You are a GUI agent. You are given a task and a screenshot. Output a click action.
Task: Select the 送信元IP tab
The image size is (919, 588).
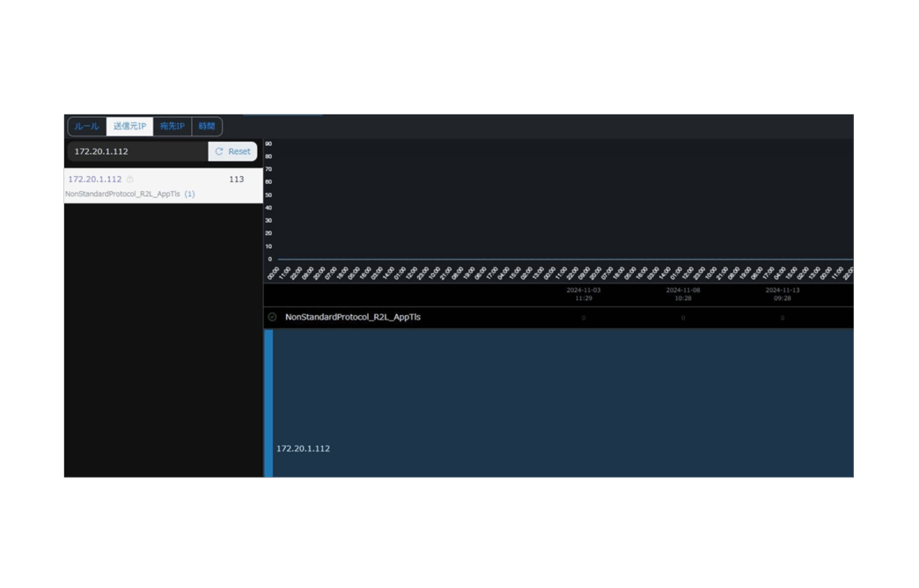tap(129, 127)
